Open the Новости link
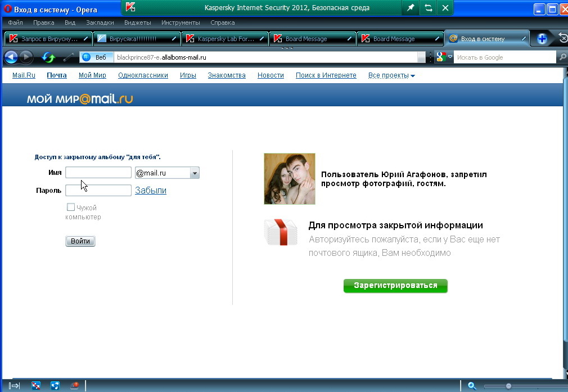 click(x=271, y=75)
